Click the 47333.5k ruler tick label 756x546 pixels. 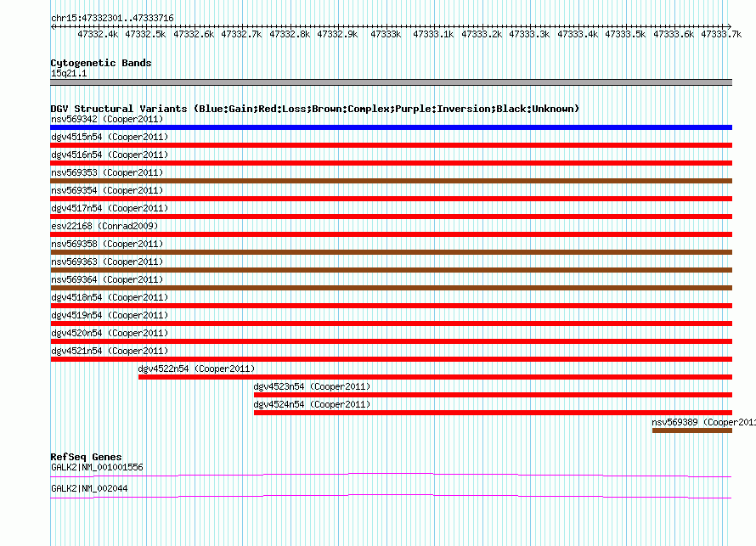pos(625,34)
